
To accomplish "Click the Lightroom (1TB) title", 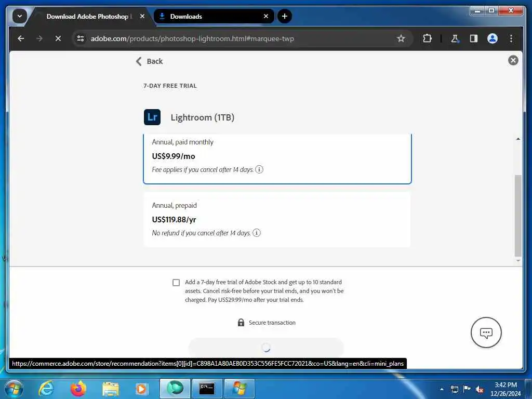I will [x=203, y=117].
